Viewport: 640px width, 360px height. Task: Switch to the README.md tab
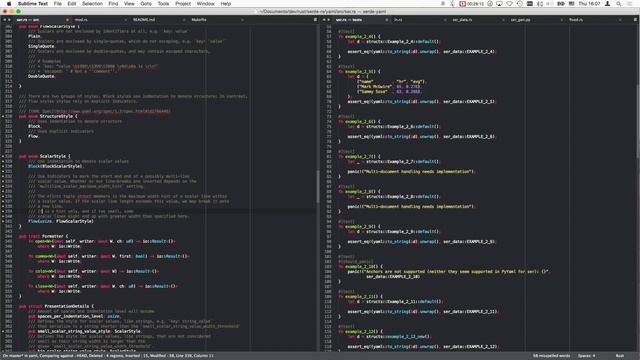point(144,20)
